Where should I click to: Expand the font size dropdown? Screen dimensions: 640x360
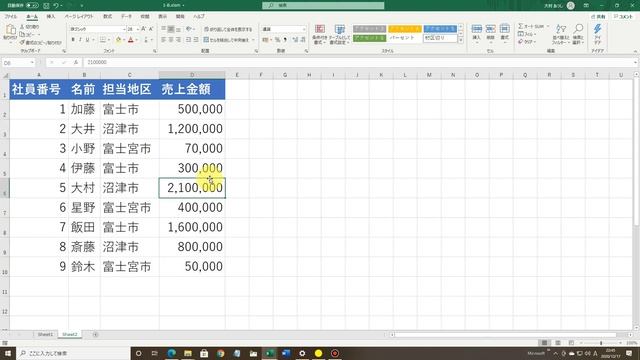[x=138, y=29]
